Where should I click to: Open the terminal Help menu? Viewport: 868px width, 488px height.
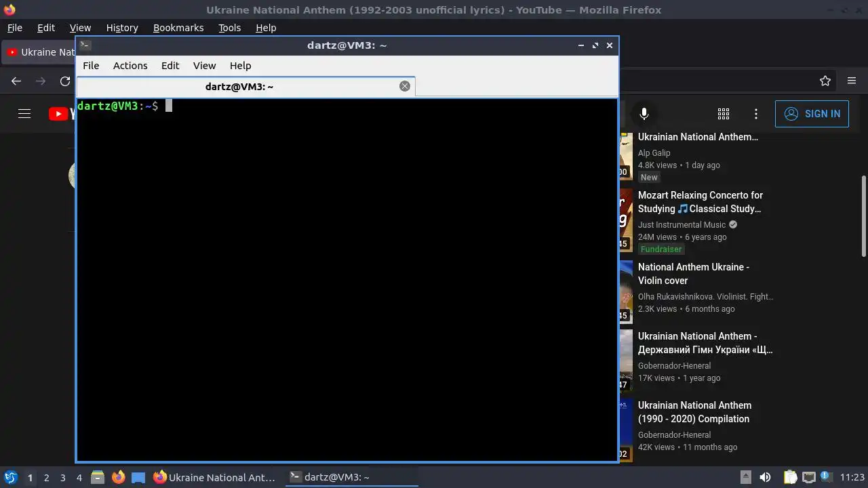(x=241, y=66)
